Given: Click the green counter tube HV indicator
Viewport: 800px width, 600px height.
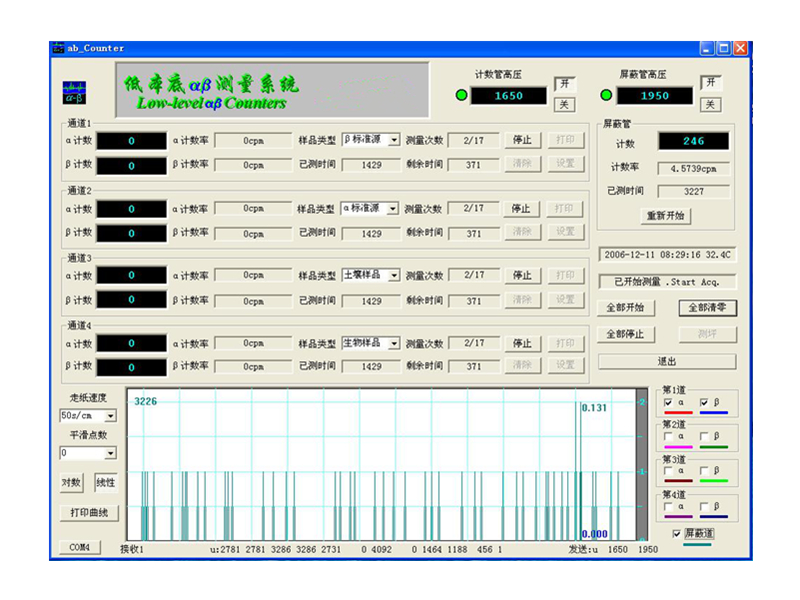Looking at the screenshot, I should pos(461,95).
